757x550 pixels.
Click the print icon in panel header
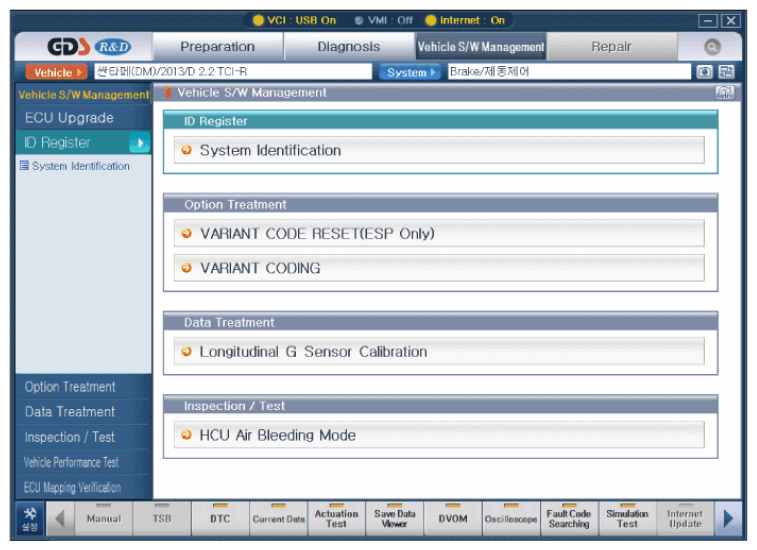(725, 93)
